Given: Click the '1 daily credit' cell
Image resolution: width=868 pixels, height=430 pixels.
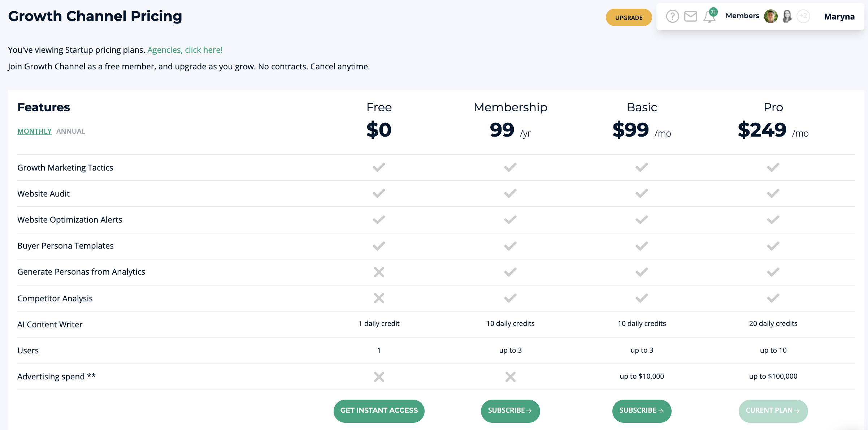Looking at the screenshot, I should pyautogui.click(x=379, y=323).
